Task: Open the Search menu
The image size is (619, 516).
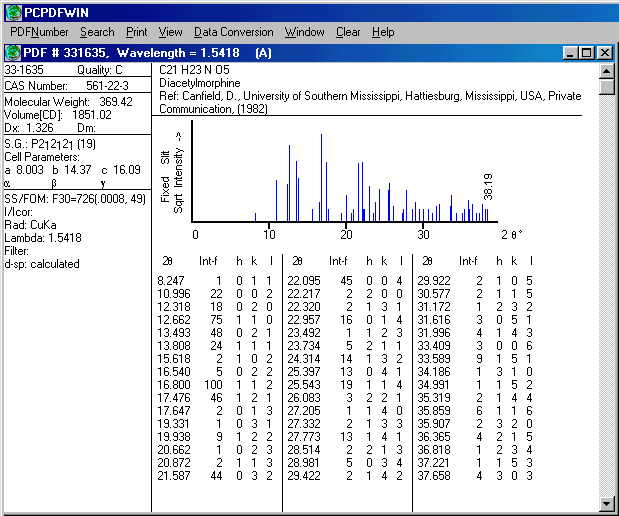Action: point(97,32)
